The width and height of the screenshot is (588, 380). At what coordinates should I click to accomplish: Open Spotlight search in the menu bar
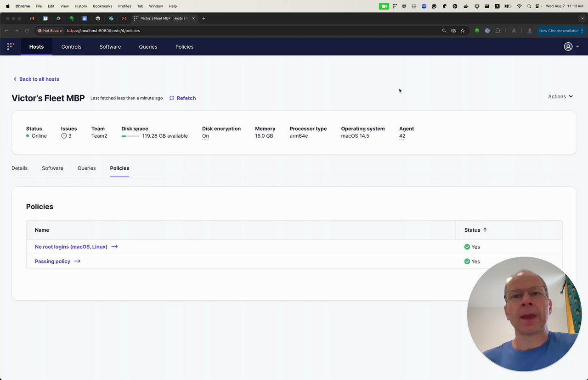529,6
